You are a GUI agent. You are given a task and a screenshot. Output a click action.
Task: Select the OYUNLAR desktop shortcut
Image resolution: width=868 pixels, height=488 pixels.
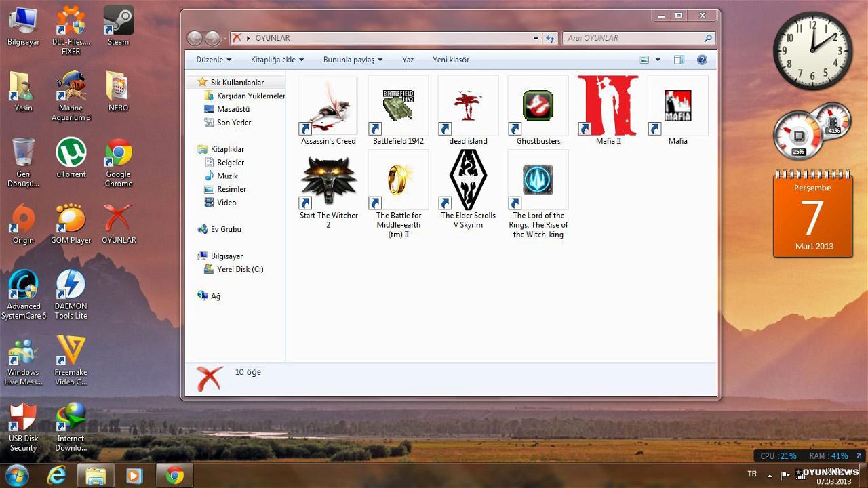[x=118, y=224]
